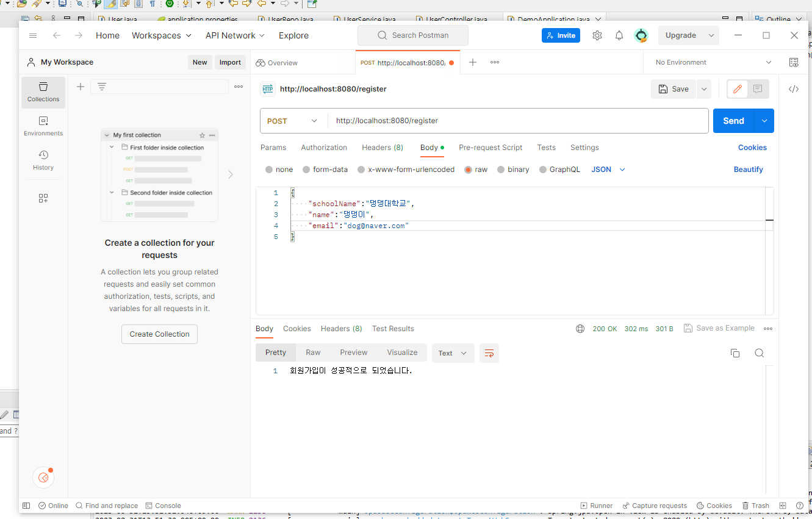Screen dimensions: 812x519
Task: Select the none body type
Action: tap(279, 170)
